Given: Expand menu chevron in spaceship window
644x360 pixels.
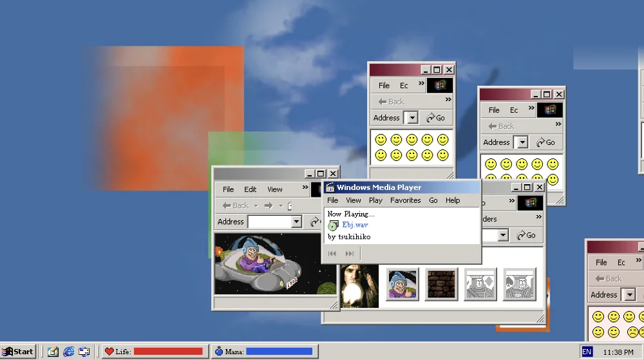Looking at the screenshot, I should pos(305,187).
